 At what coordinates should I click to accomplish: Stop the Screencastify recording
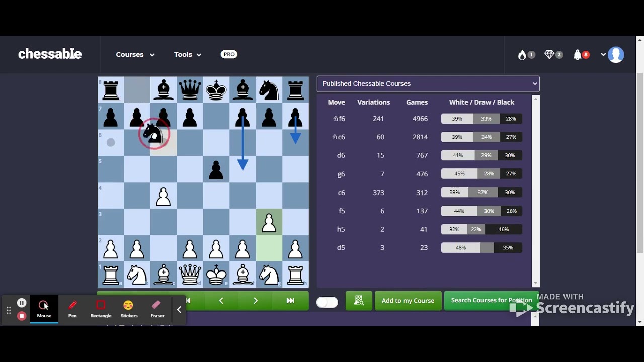[x=22, y=316]
